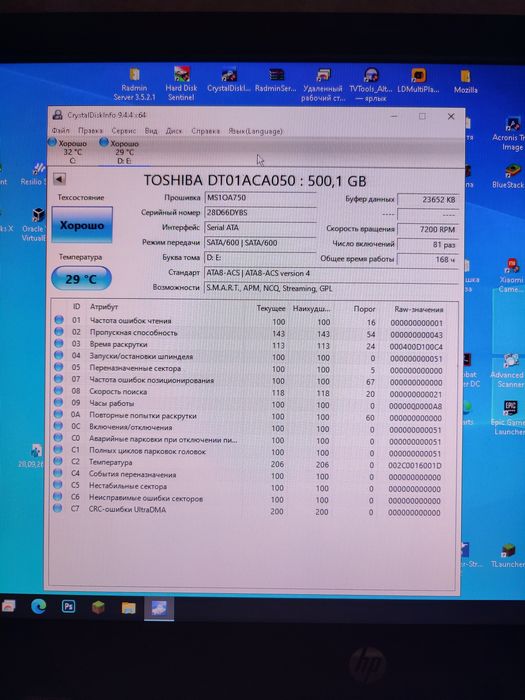Open the Сервис menu
This screenshot has width=525, height=700.
click(x=124, y=131)
